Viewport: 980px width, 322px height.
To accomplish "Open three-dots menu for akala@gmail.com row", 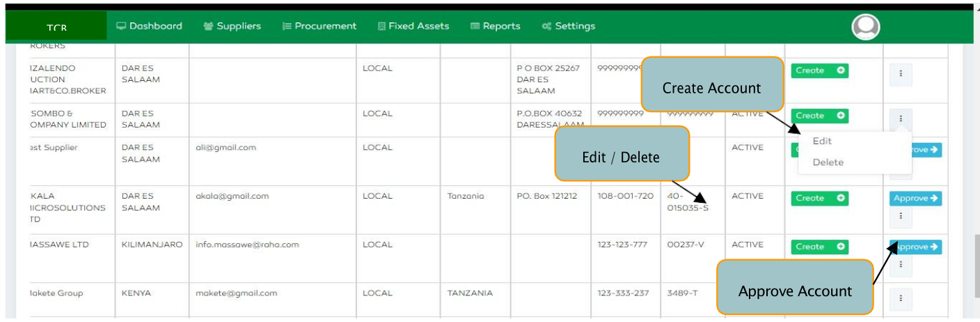I will coord(901,216).
